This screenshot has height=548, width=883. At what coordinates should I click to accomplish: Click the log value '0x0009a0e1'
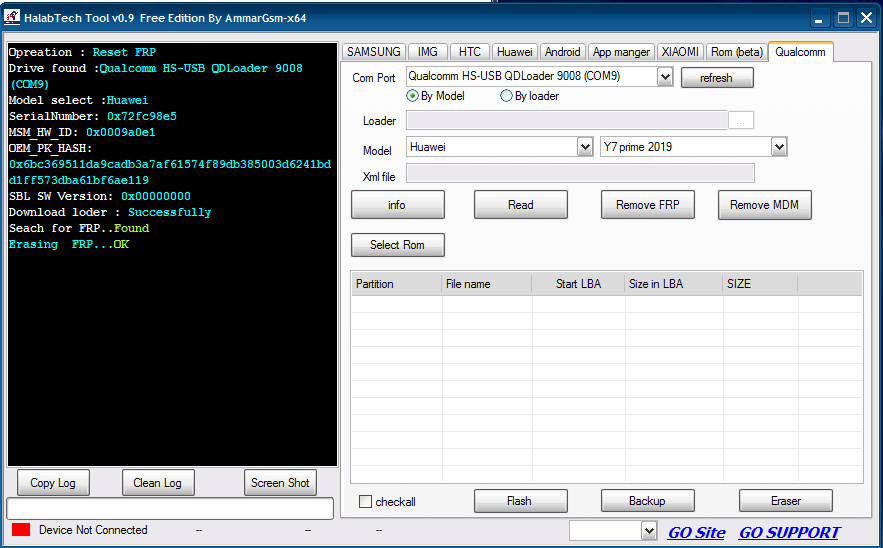point(121,132)
